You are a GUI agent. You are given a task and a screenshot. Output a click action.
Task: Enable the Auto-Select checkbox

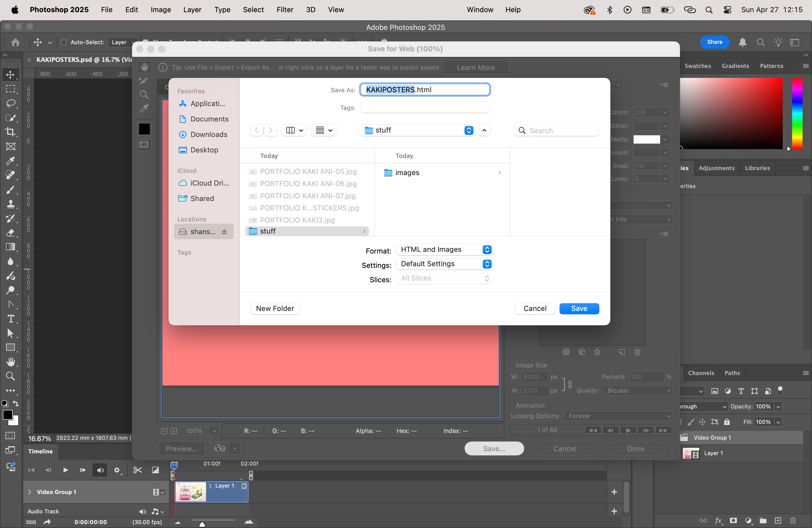(x=64, y=42)
